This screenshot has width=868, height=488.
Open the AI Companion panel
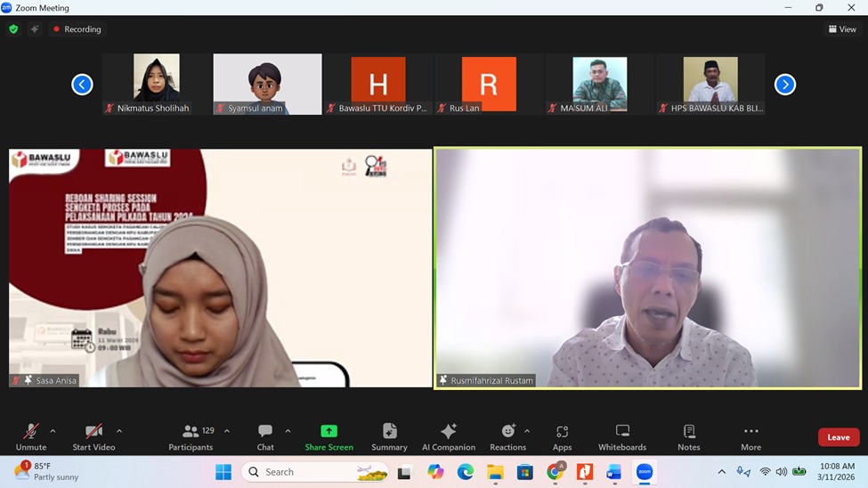(x=449, y=436)
